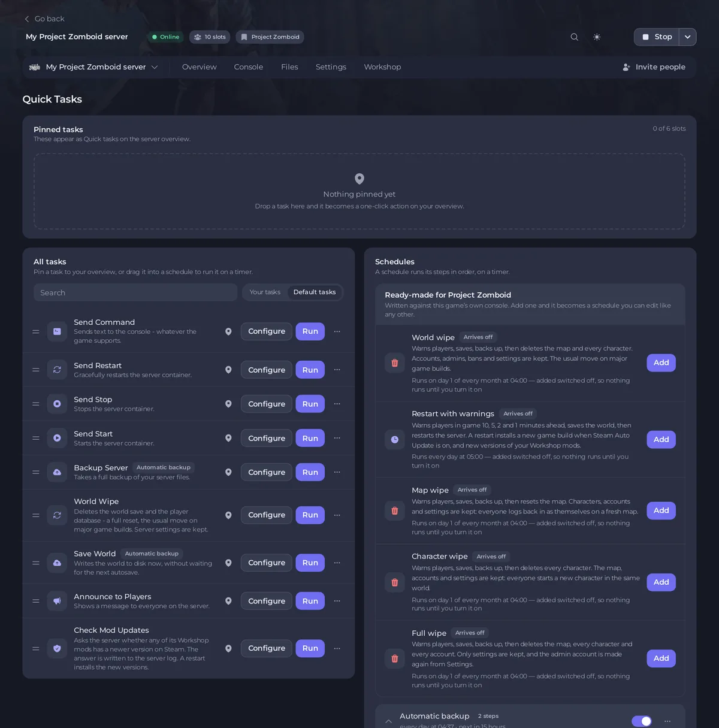Open more options for Send Command
719x728 pixels.
pos(337,331)
